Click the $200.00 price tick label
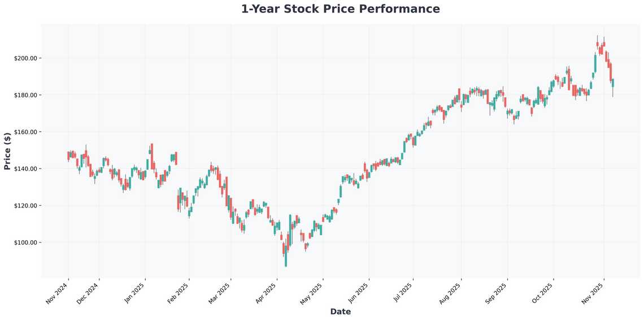The image size is (644, 320). (25, 58)
